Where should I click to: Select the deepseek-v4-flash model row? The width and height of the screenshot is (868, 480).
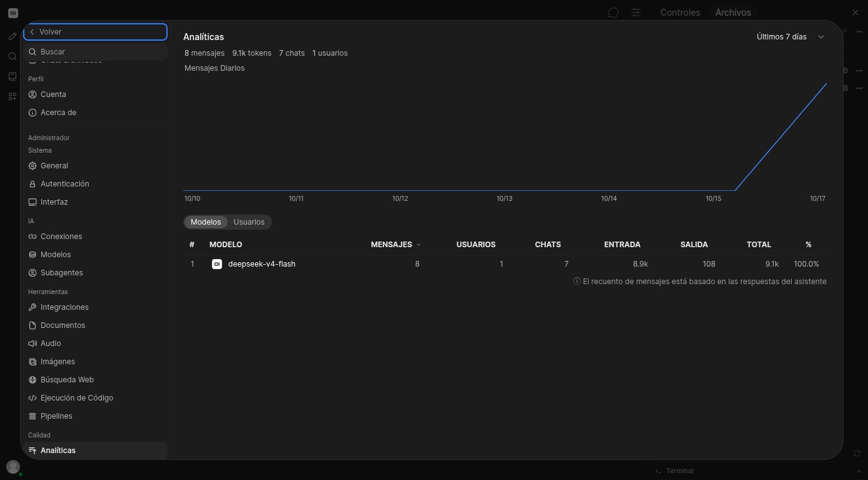(x=505, y=264)
